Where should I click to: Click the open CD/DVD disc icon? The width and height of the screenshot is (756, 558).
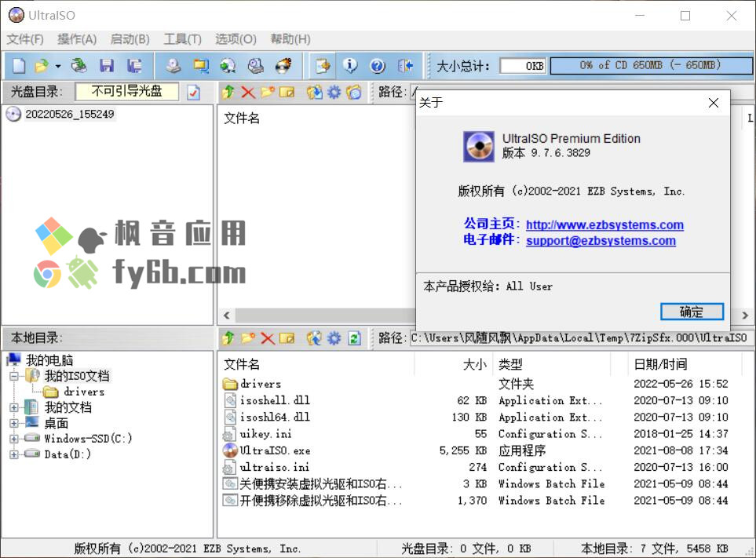79,66
